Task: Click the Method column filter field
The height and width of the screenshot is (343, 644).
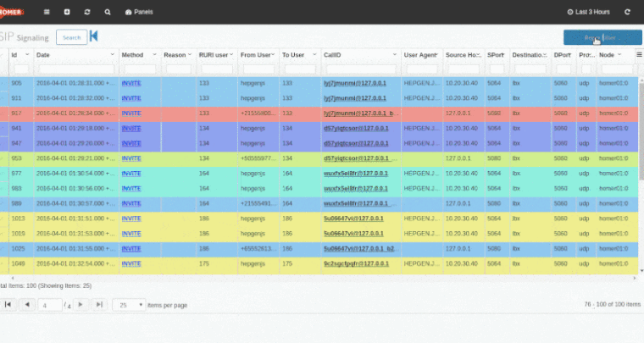Action: [138, 69]
